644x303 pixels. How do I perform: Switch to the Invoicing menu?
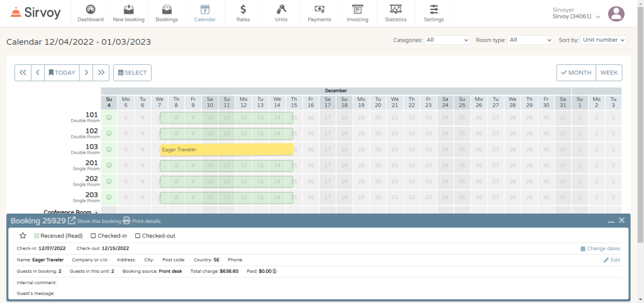[357, 13]
